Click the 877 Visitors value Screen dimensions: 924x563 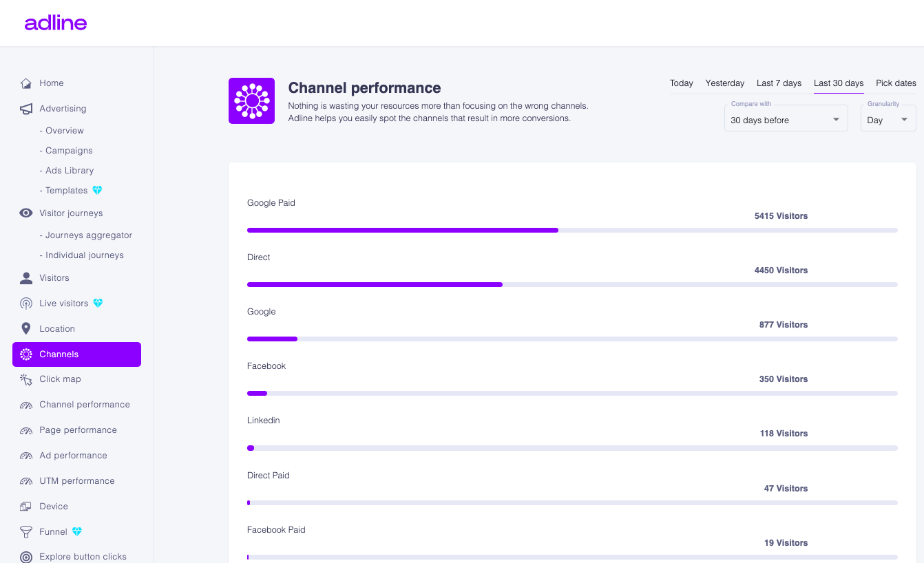point(784,325)
